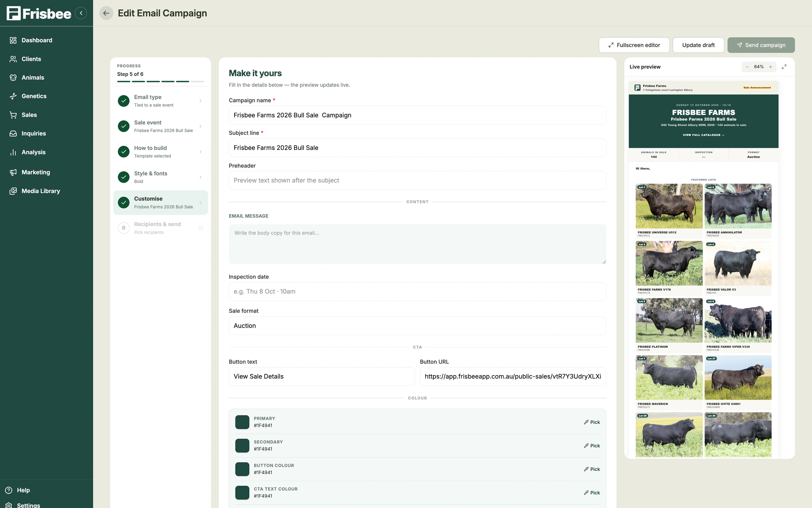The height and width of the screenshot is (508, 812).
Task: Click the Subject line field
Action: (417, 148)
